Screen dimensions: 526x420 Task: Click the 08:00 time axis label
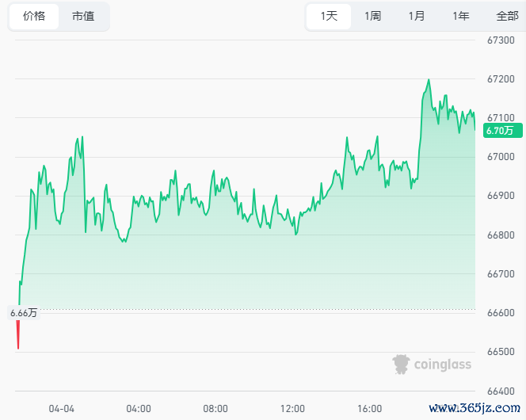point(215,409)
